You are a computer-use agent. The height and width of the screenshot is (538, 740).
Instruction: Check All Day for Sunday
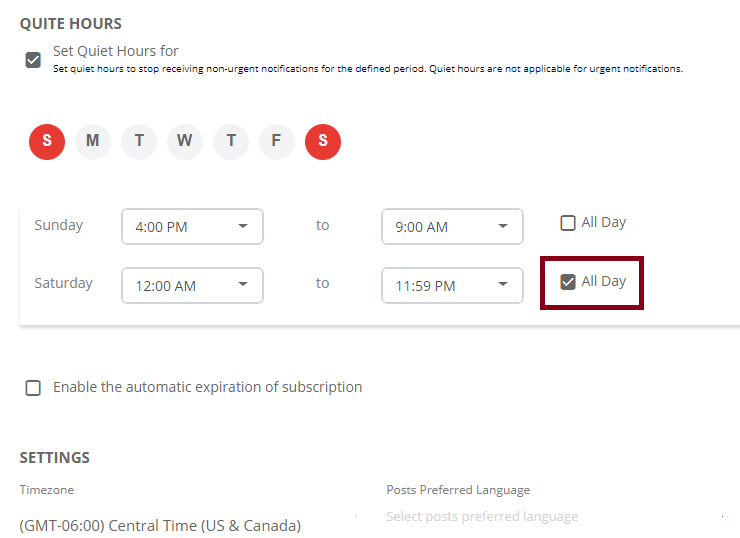pos(568,223)
